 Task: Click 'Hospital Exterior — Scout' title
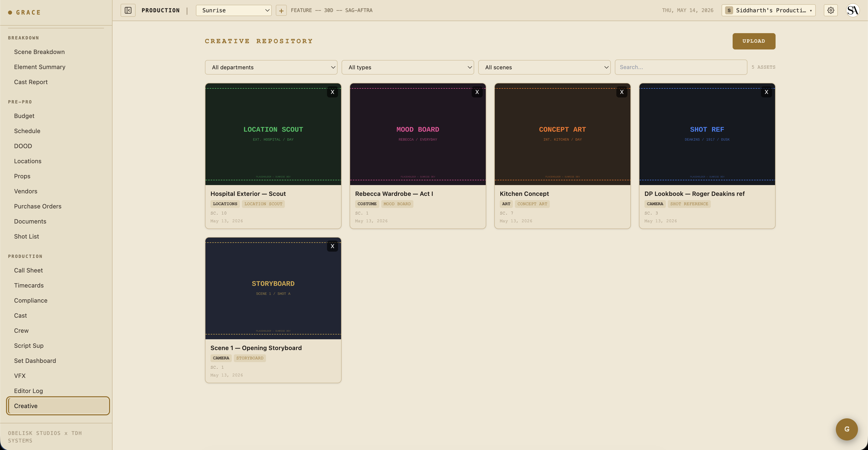(x=248, y=194)
